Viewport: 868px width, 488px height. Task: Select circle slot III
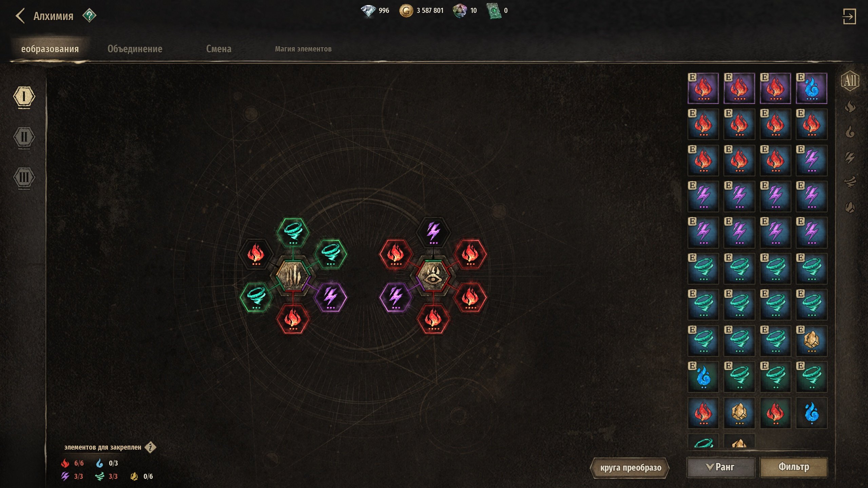[x=24, y=177]
